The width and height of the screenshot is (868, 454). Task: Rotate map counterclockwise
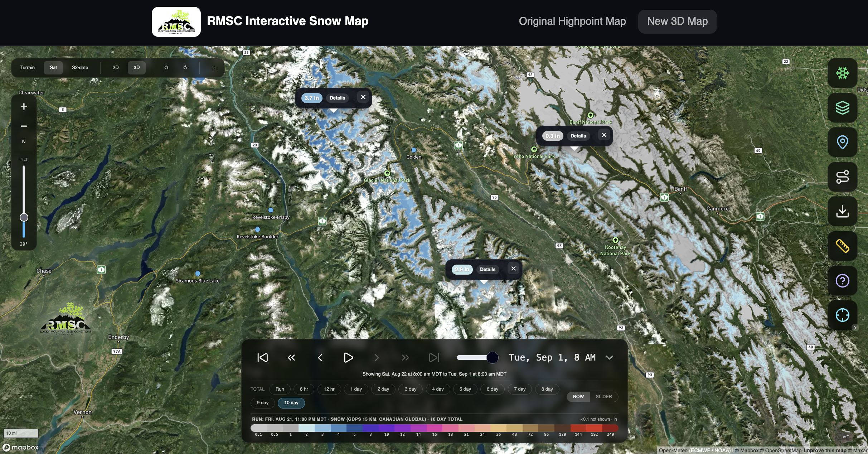tap(166, 67)
